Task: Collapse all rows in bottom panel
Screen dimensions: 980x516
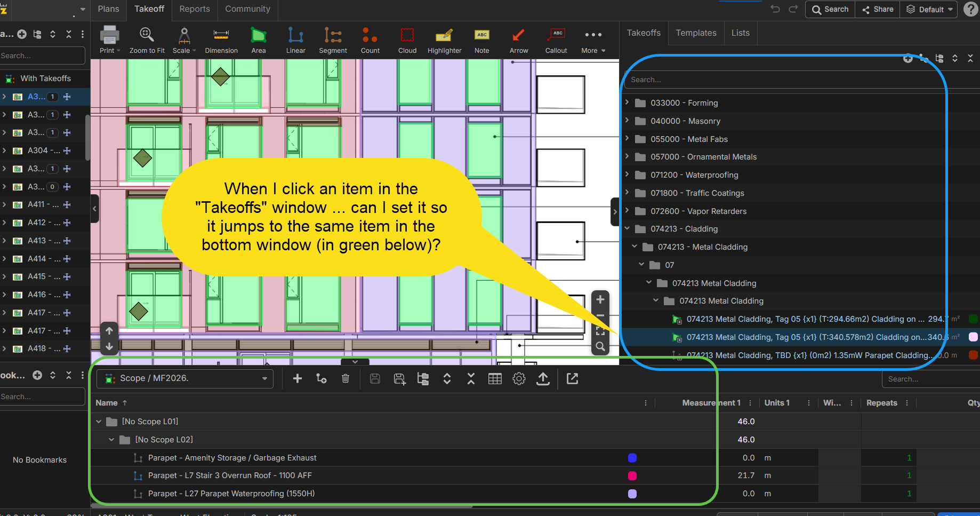Action: 471,378
